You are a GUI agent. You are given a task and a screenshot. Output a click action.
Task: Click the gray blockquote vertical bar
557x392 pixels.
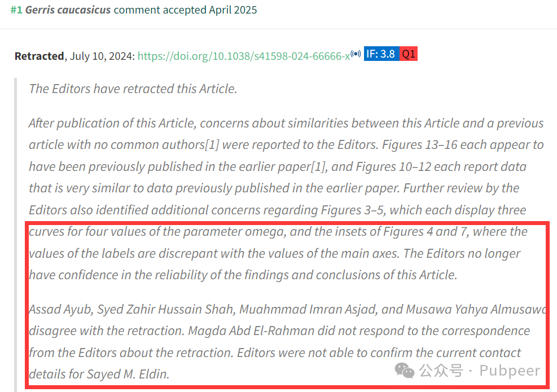tap(15, 235)
